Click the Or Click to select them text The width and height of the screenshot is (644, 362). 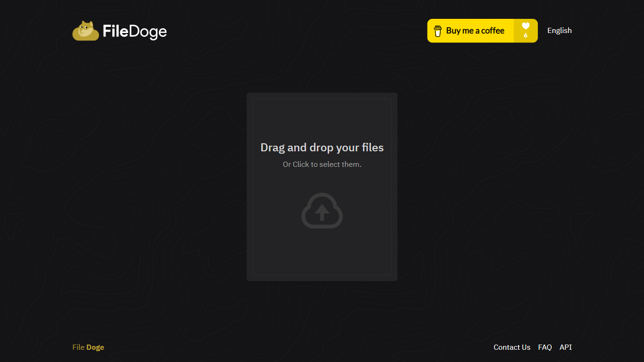[322, 165]
